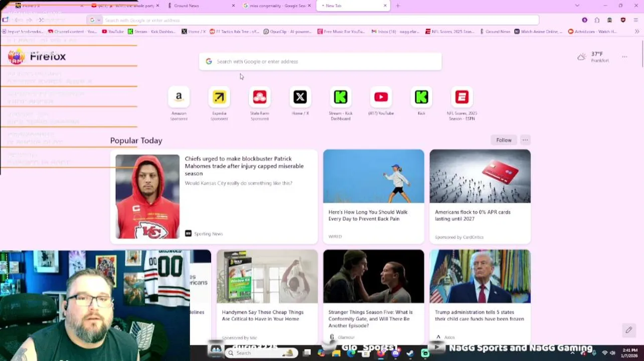Click the red shield extension icon in toolbar
Image resolution: width=644 pixels, height=361 pixels.
623,20
